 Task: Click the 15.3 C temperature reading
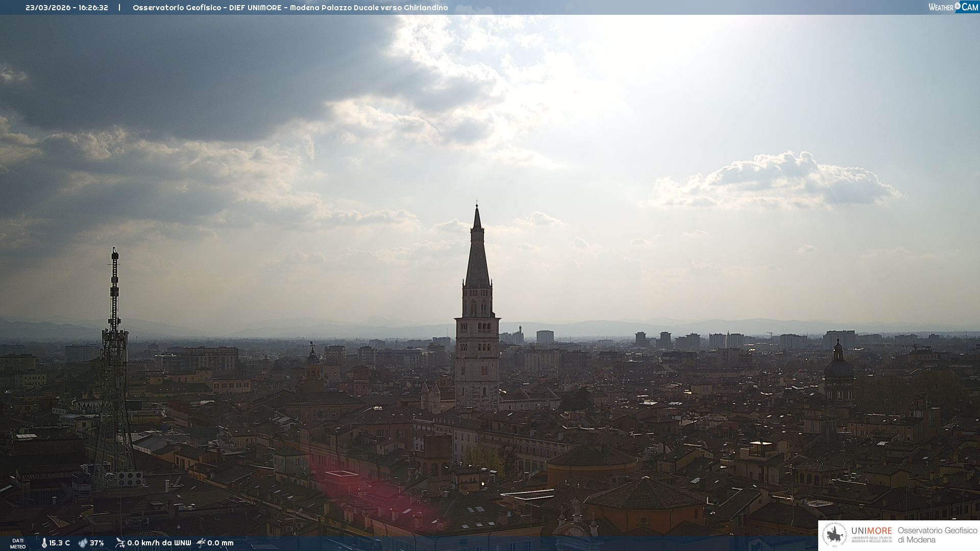click(59, 543)
